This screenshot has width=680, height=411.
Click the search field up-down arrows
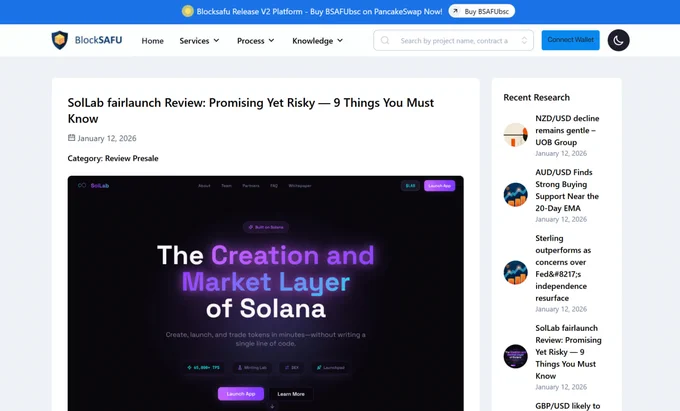[x=524, y=40]
